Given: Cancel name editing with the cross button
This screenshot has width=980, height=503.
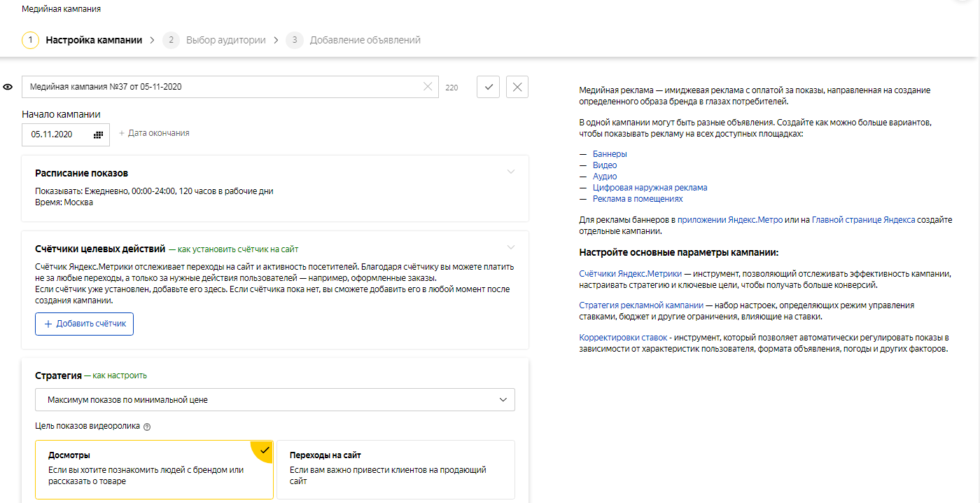Looking at the screenshot, I should coord(517,87).
